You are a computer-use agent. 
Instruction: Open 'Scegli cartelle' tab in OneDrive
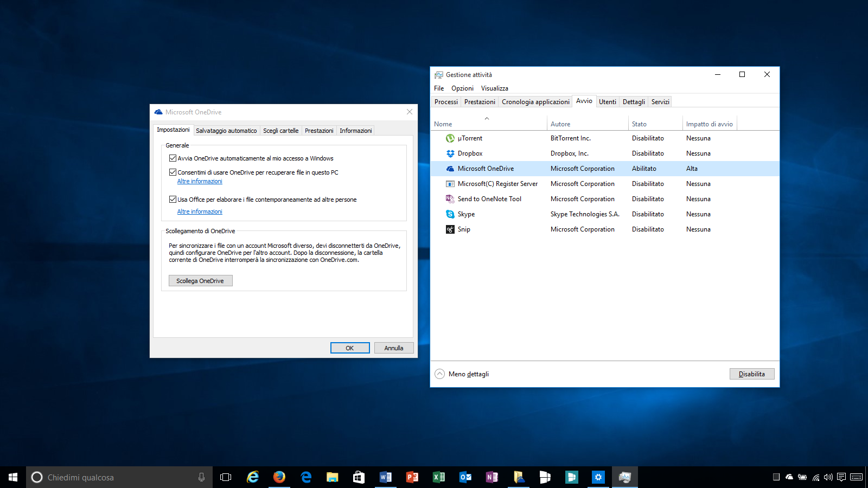[281, 131]
